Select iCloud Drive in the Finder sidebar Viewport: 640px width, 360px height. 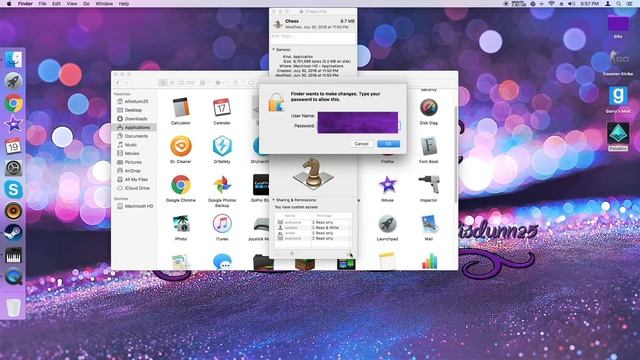(x=133, y=188)
